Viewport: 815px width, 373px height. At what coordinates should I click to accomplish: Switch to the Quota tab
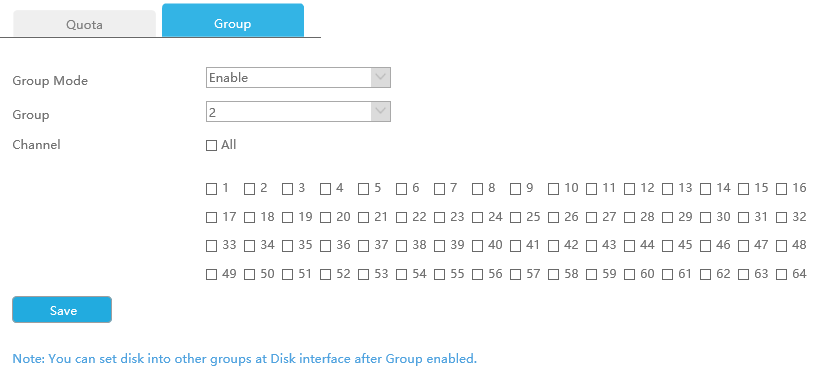[x=84, y=24]
